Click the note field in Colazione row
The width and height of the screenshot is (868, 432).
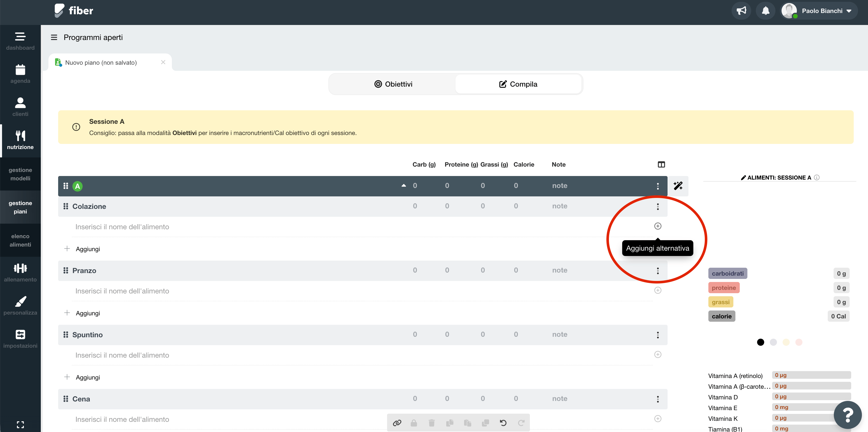(x=560, y=206)
